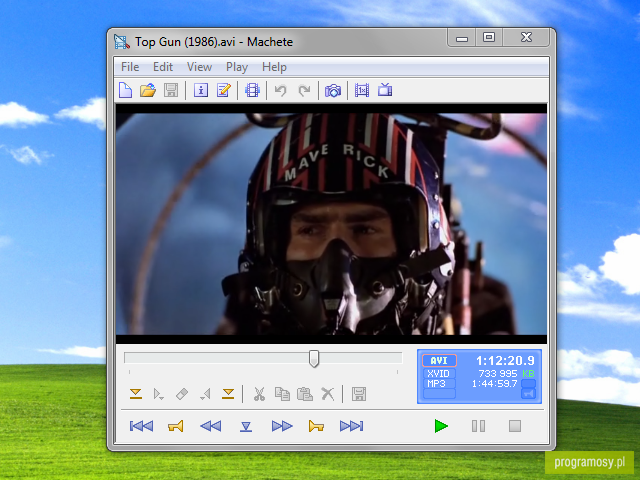Go to previous key frame yellow icon

pyautogui.click(x=176, y=426)
